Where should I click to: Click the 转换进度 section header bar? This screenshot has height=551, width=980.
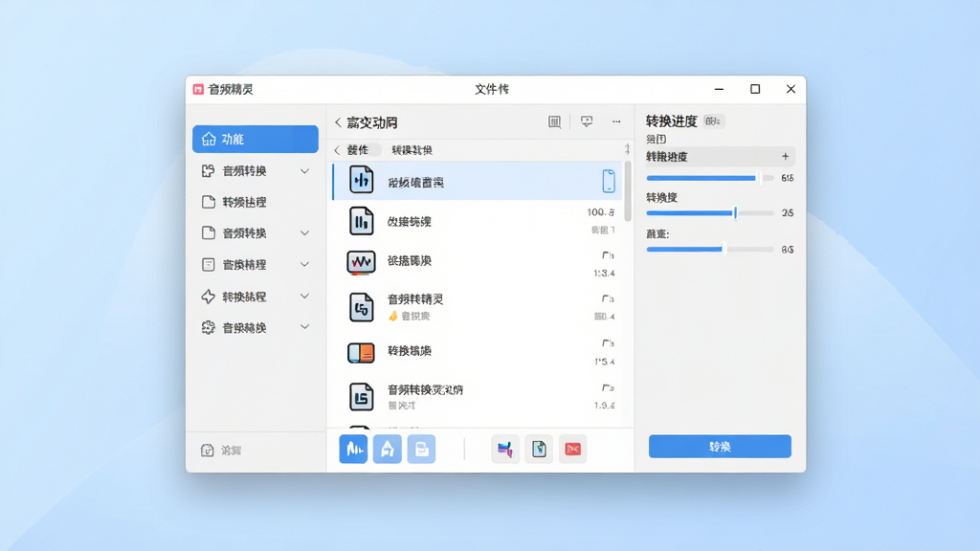click(x=720, y=156)
